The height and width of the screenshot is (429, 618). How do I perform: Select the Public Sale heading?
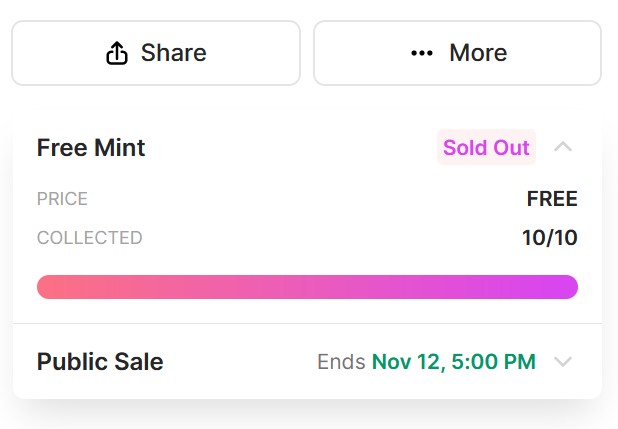pyautogui.click(x=100, y=362)
